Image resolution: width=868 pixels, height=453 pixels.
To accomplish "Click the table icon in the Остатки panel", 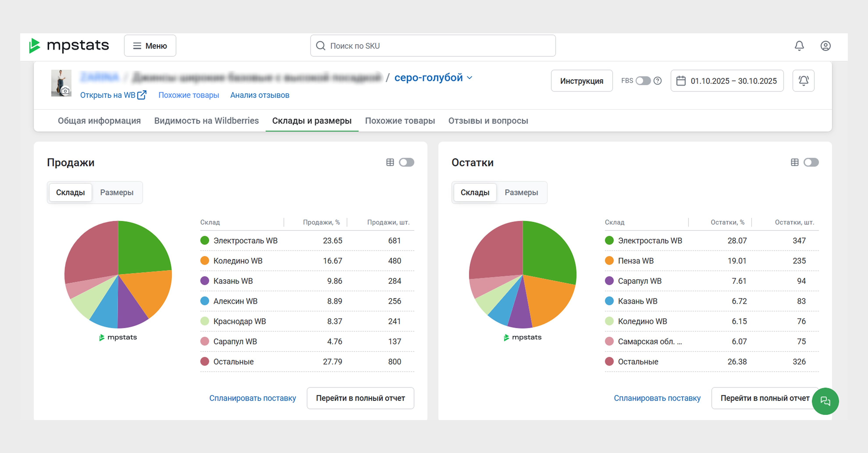I will (x=795, y=162).
